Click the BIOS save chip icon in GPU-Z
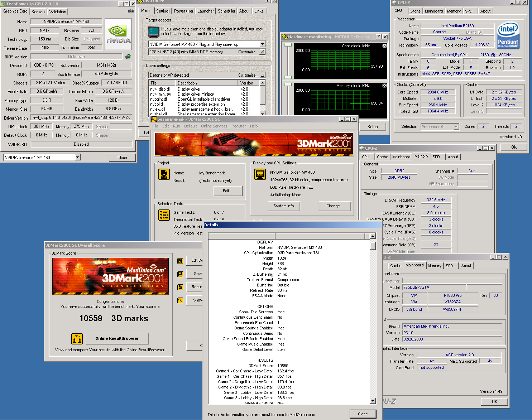The image size is (532, 420). pos(128,57)
